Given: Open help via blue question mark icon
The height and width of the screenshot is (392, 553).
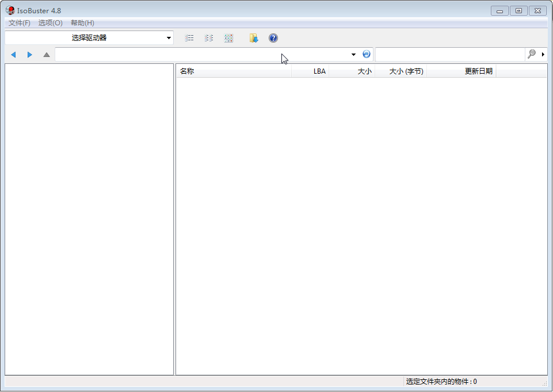Looking at the screenshot, I should tap(273, 38).
